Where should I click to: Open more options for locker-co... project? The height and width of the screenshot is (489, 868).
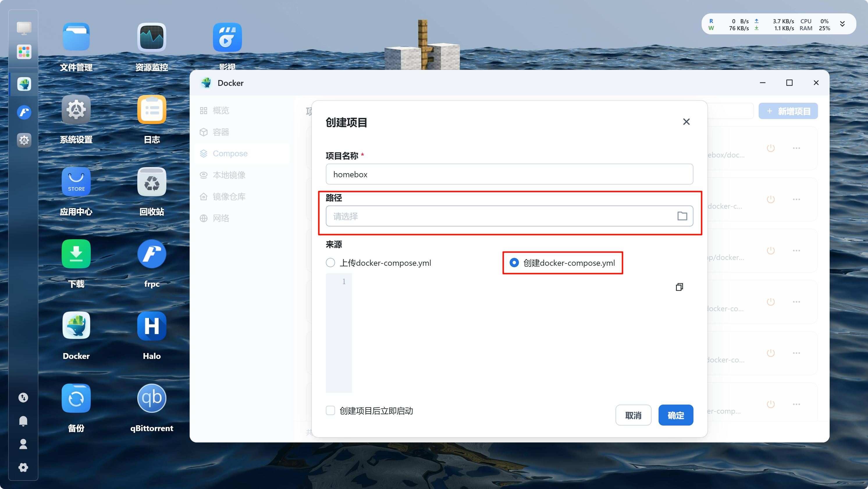tap(796, 302)
